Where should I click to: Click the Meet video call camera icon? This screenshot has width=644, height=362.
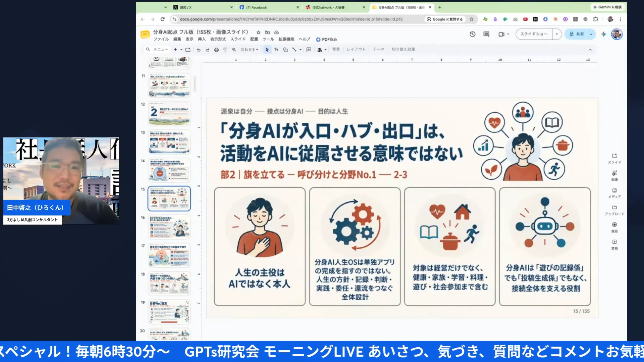501,34
